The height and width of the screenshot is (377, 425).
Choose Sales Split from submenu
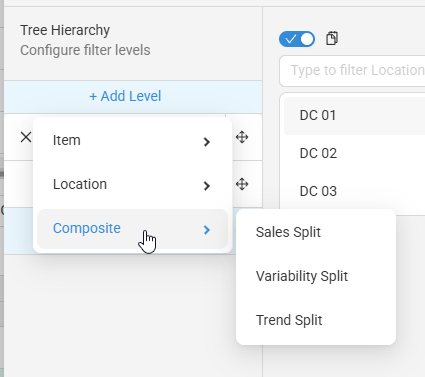pyautogui.click(x=316, y=232)
